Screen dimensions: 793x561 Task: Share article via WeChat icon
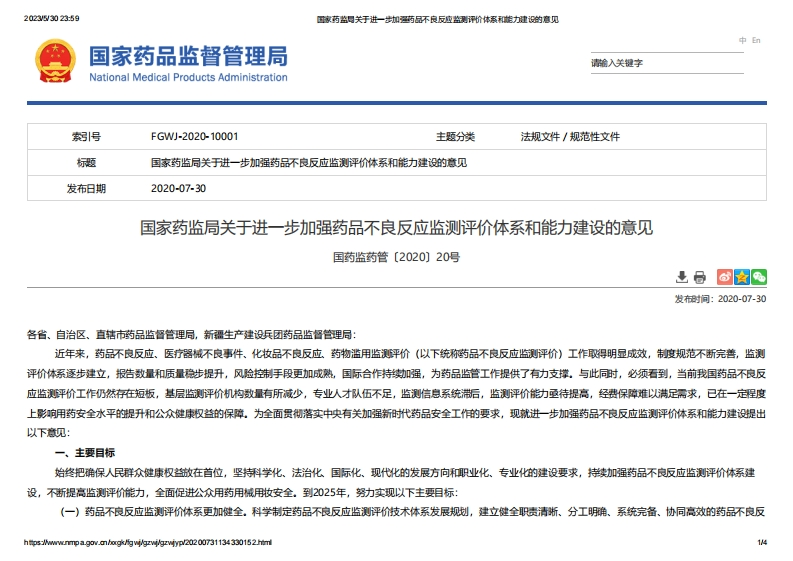point(759,277)
